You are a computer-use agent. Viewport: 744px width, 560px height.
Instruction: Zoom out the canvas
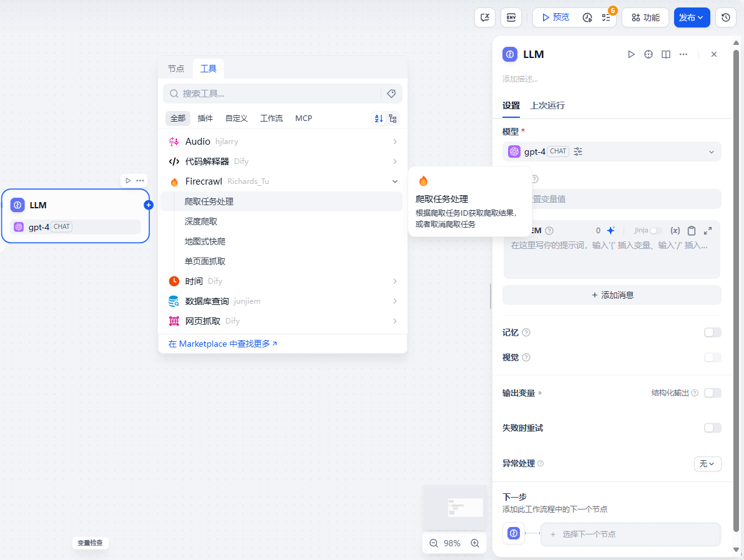434,543
